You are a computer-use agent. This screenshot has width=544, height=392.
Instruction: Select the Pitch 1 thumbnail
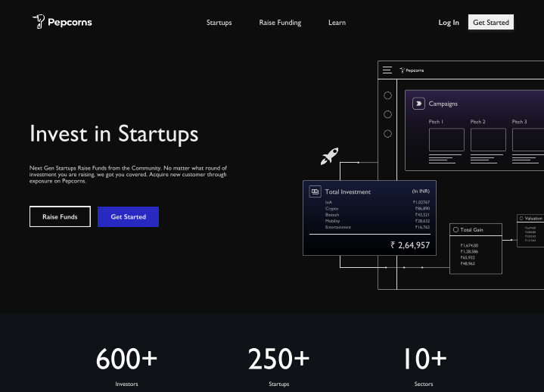coord(446,139)
